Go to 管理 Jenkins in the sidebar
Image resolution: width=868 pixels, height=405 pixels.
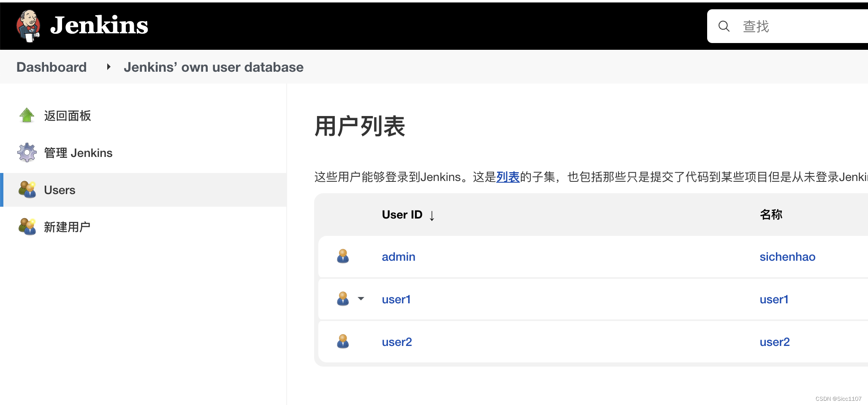point(78,153)
